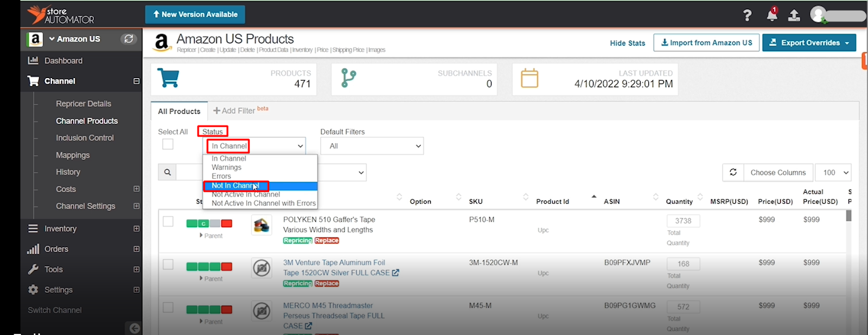The image size is (868, 335).
Task: Open Inclusion Control in sidebar
Action: (85, 138)
